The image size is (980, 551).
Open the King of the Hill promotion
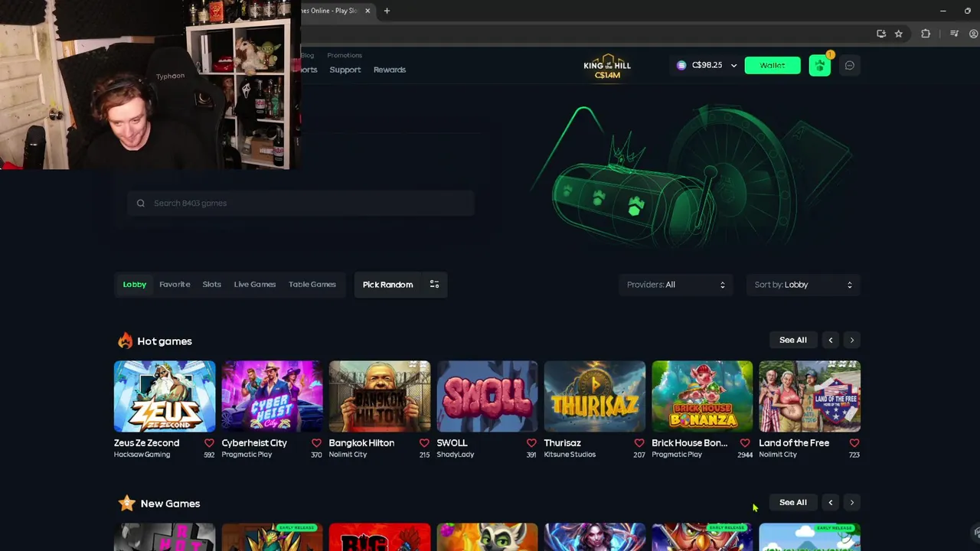[607, 67]
